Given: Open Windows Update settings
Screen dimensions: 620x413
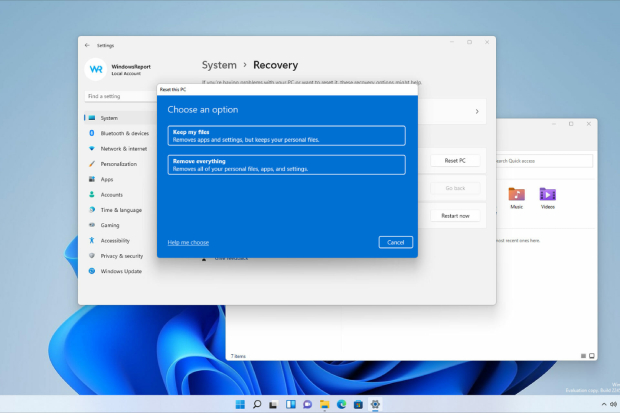Looking at the screenshot, I should point(120,271).
